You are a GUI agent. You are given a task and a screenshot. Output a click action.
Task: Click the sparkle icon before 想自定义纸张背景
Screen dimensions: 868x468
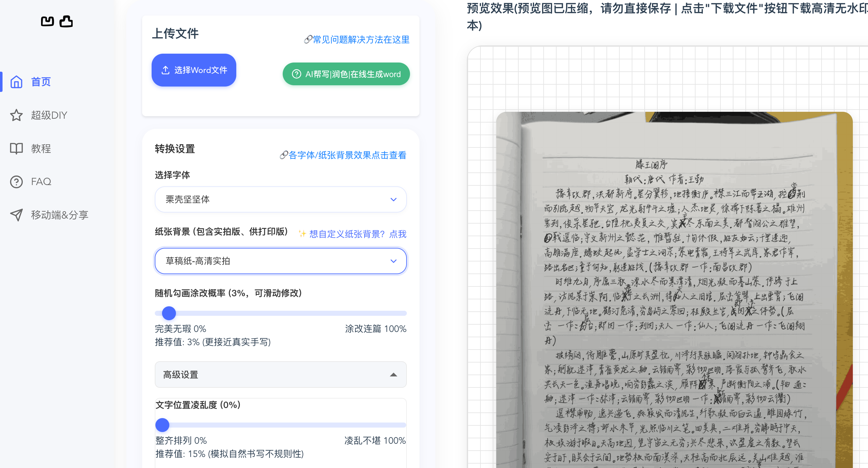click(x=301, y=233)
